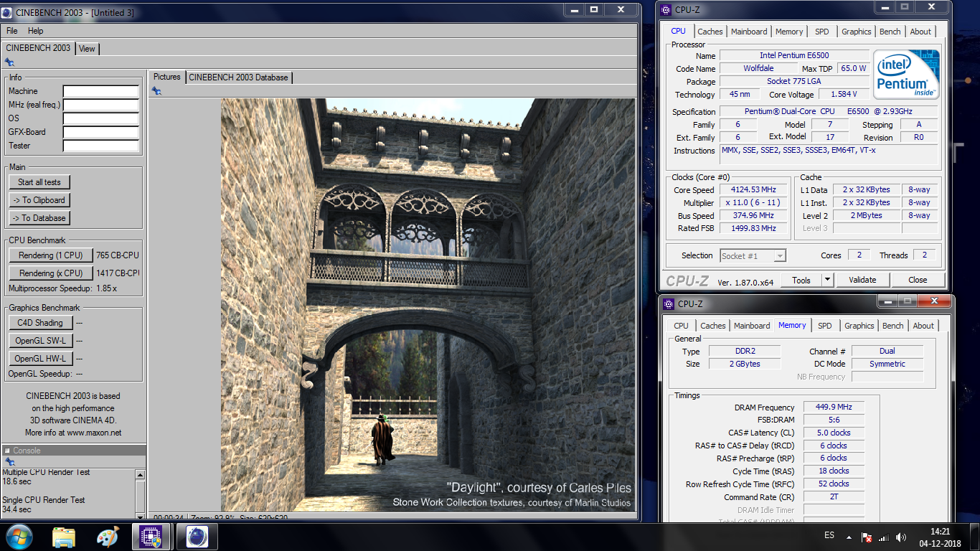Screen dimensions: 980x551
Task: Click the Close button in CPU-Z
Action: (918, 280)
